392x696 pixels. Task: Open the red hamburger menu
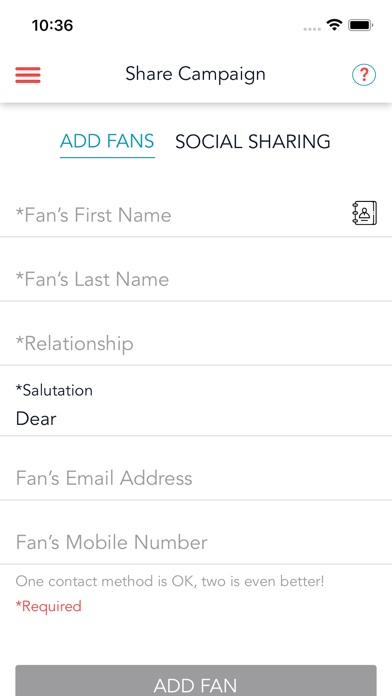[x=28, y=75]
